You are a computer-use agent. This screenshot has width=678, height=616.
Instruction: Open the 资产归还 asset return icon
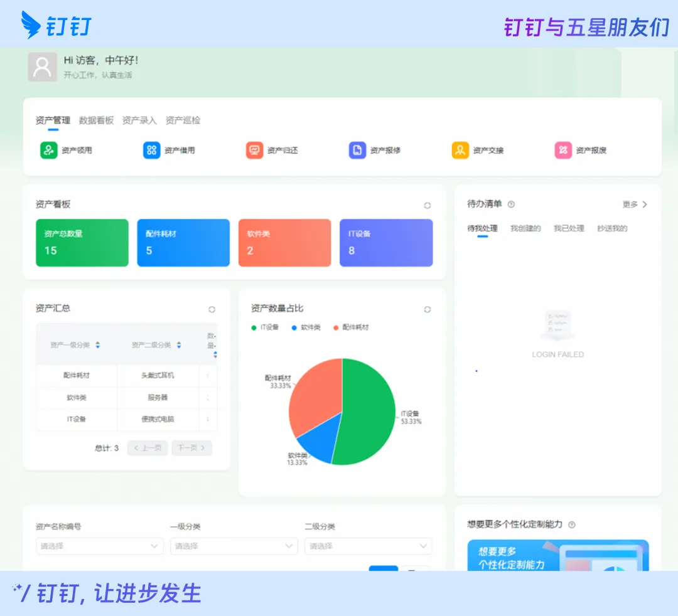tap(254, 151)
